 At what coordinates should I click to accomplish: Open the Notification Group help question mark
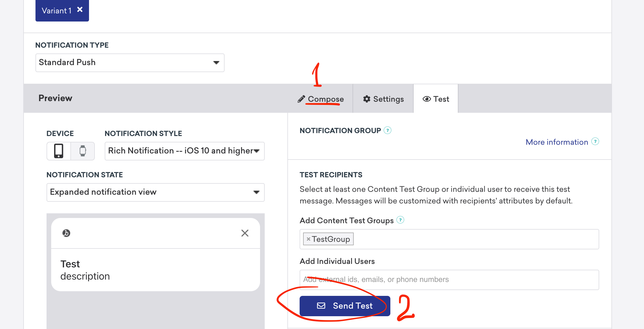tap(388, 130)
